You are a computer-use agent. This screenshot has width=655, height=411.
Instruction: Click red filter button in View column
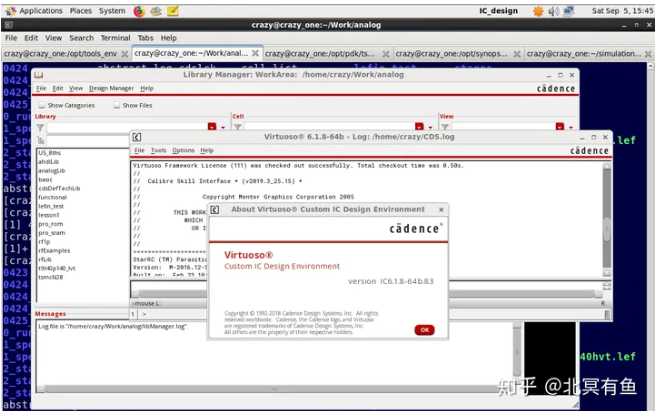coord(560,127)
